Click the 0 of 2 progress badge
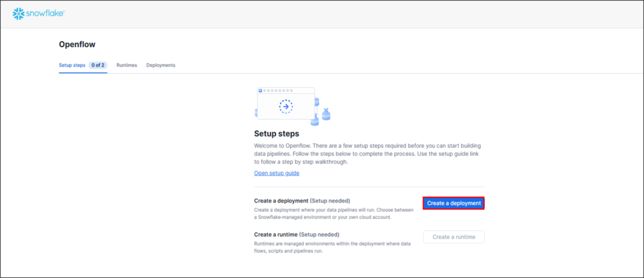 pyautogui.click(x=97, y=65)
